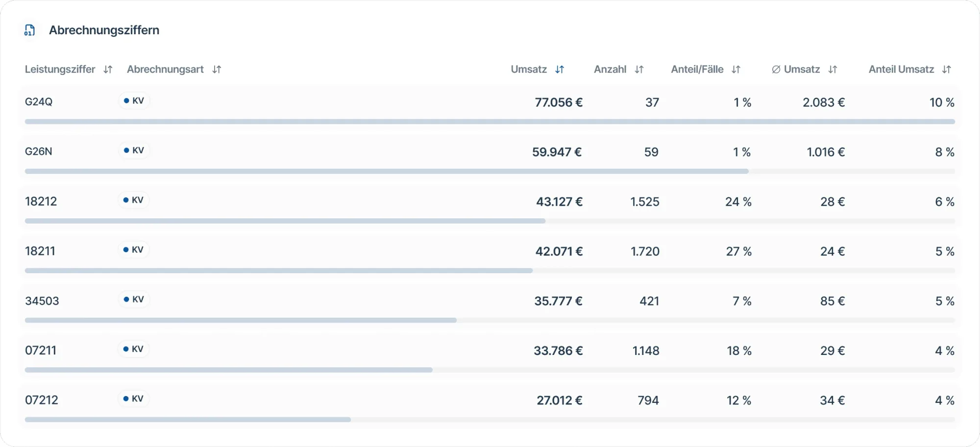Open the 07211 billing code row
Image resolution: width=980 pixels, height=447 pixels.
(490, 355)
